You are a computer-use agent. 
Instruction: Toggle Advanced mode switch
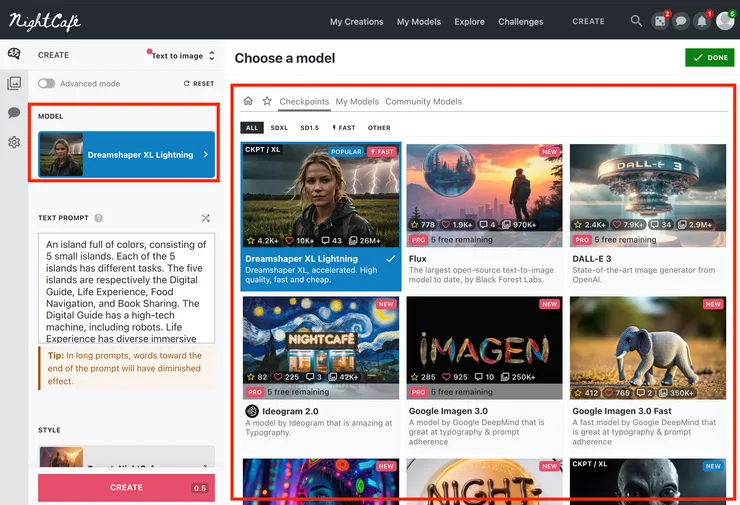[47, 84]
